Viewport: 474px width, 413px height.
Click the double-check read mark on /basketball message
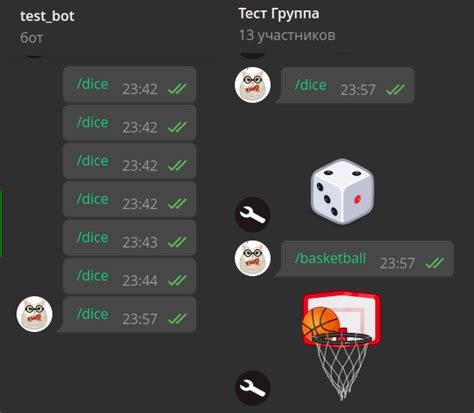tap(435, 263)
